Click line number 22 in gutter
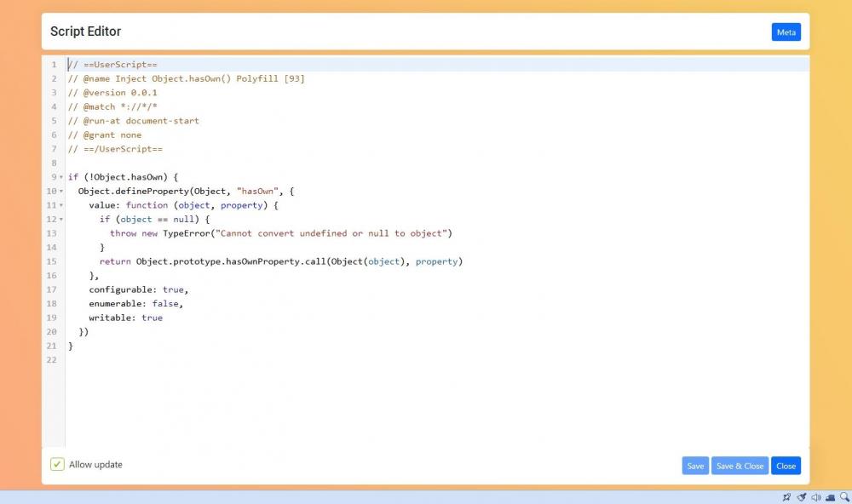Screen dimensions: 852x504 pyautogui.click(x=53, y=360)
